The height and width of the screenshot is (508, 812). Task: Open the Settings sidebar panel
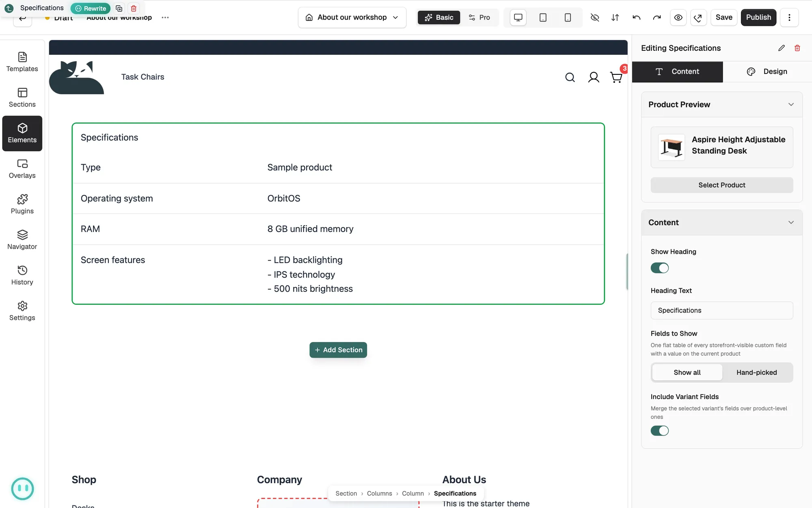[x=22, y=311]
